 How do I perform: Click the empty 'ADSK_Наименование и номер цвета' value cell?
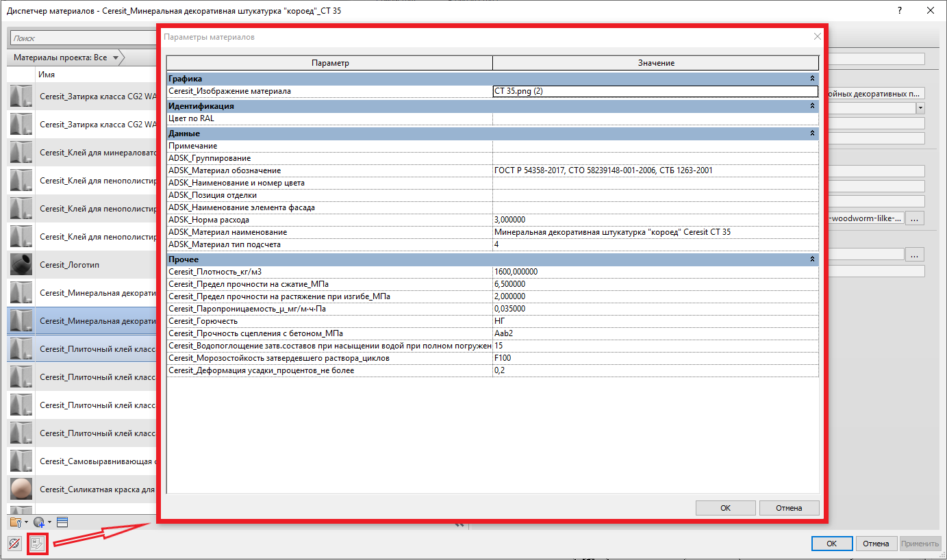[x=655, y=183]
